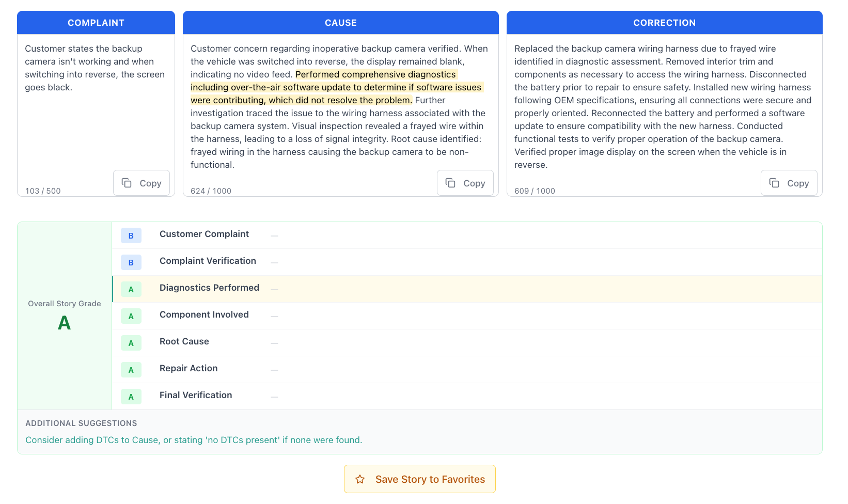Viewport: 848px width, 504px height.
Task: Click the COMPLAINT panel header
Action: click(x=96, y=22)
